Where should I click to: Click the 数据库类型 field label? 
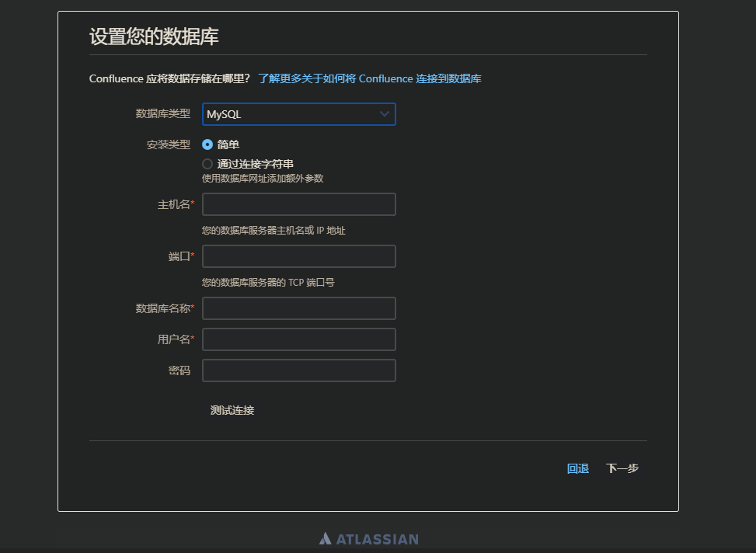click(163, 113)
